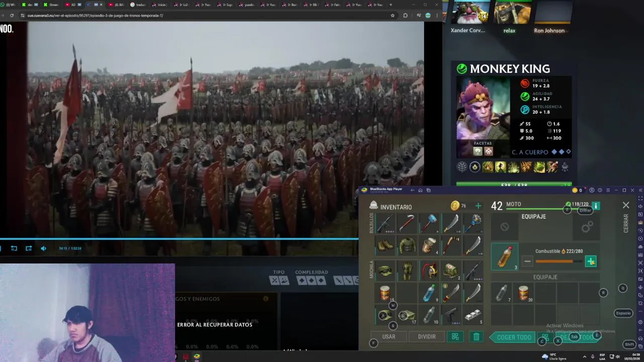
Task: Click the USAR button
Action: pos(389,337)
